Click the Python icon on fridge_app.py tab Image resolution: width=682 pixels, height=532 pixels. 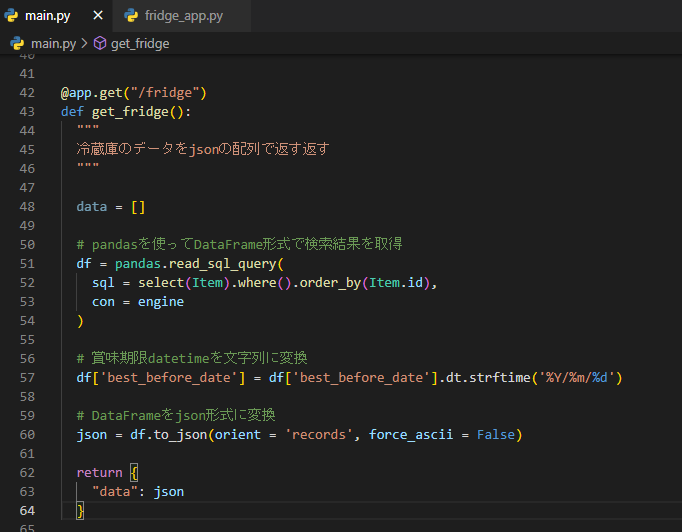(130, 16)
